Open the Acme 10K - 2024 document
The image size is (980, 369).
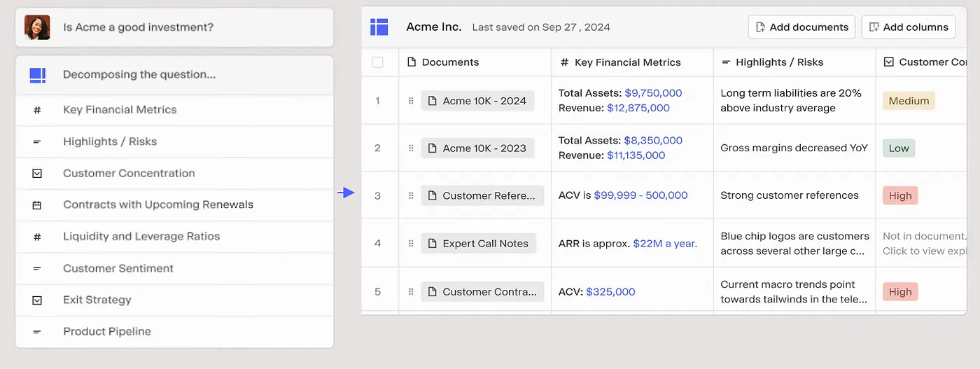(x=477, y=101)
